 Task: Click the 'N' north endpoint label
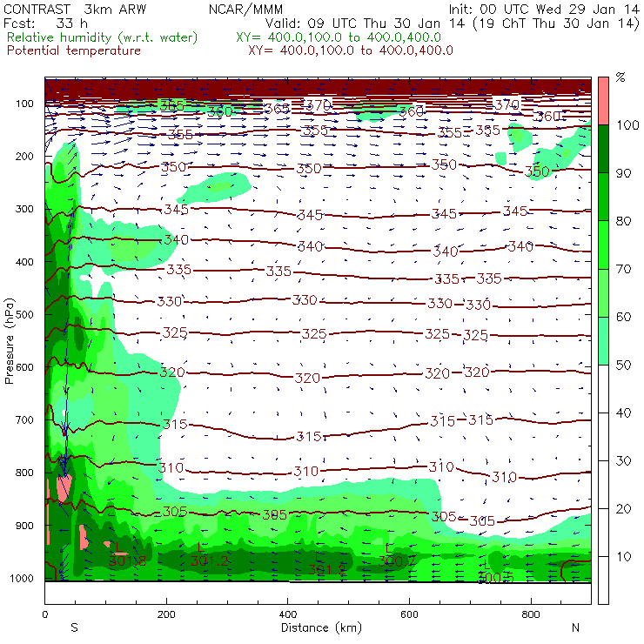point(575,627)
